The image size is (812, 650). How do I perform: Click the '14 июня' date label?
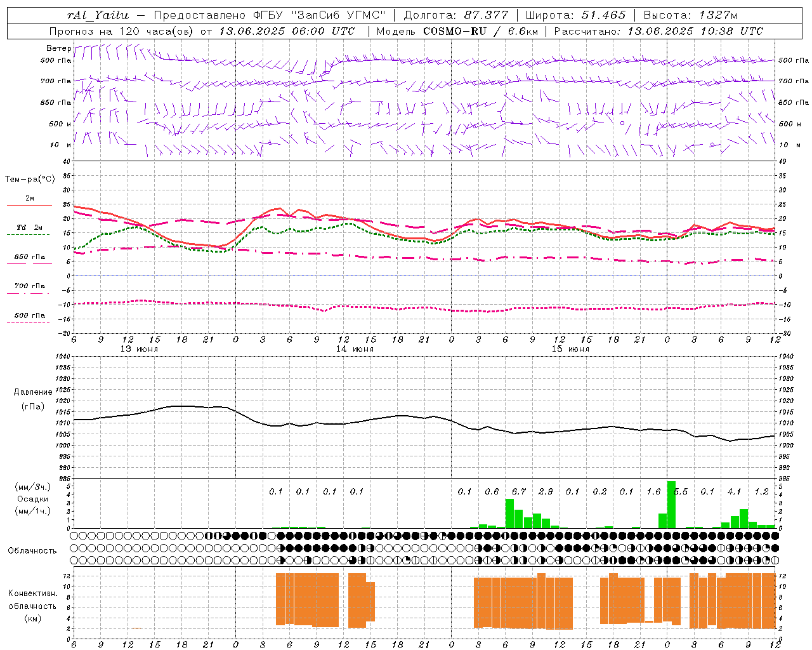[355, 348]
